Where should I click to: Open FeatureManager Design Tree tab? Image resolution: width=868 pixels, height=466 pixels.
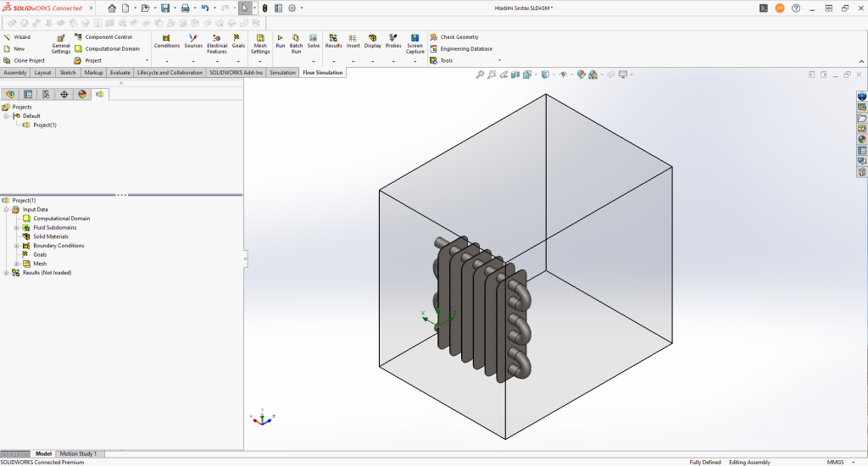[x=10, y=94]
